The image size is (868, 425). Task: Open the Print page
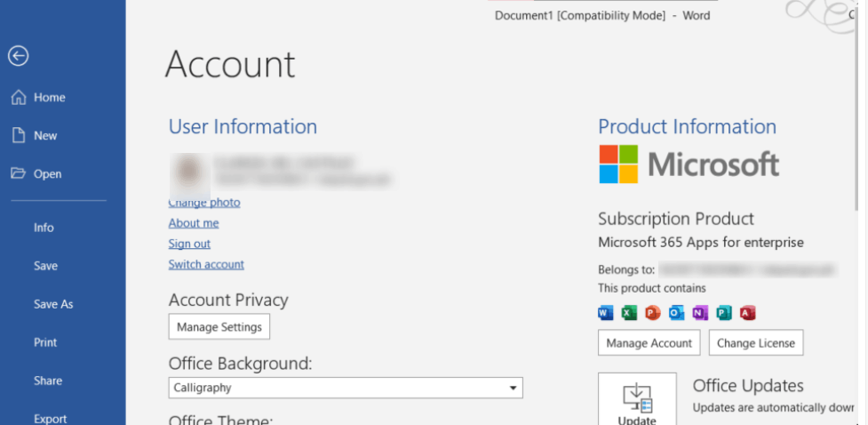tap(45, 342)
